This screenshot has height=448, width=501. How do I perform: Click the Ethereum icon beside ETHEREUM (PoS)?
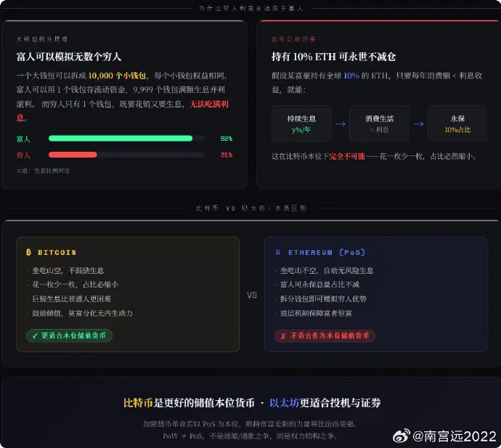(x=278, y=252)
